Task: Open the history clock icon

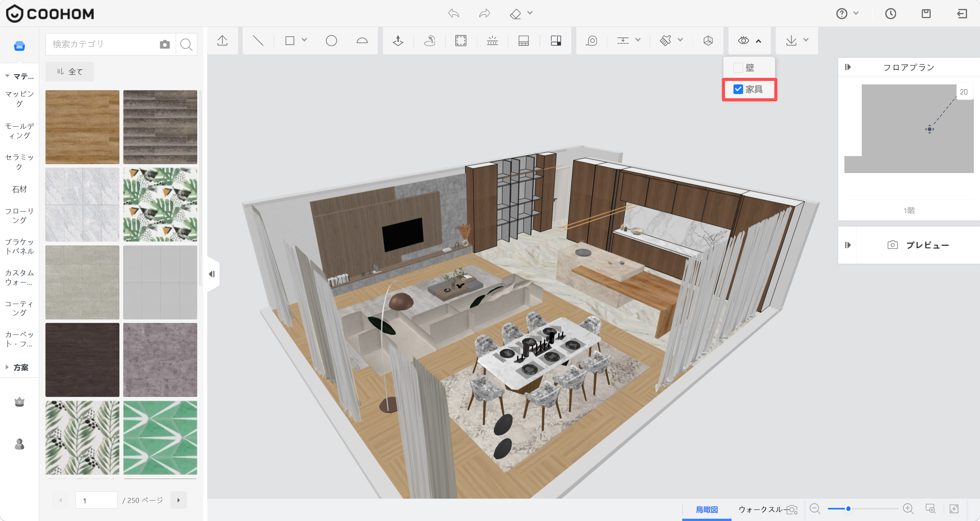Action: (891, 14)
